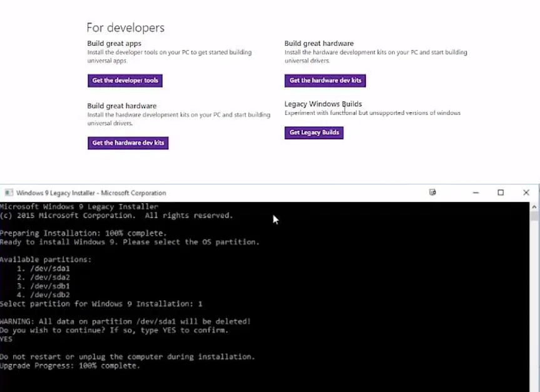This screenshot has height=392, width=540.
Task: Click the YES confirmation text in console
Action: click(x=6, y=339)
